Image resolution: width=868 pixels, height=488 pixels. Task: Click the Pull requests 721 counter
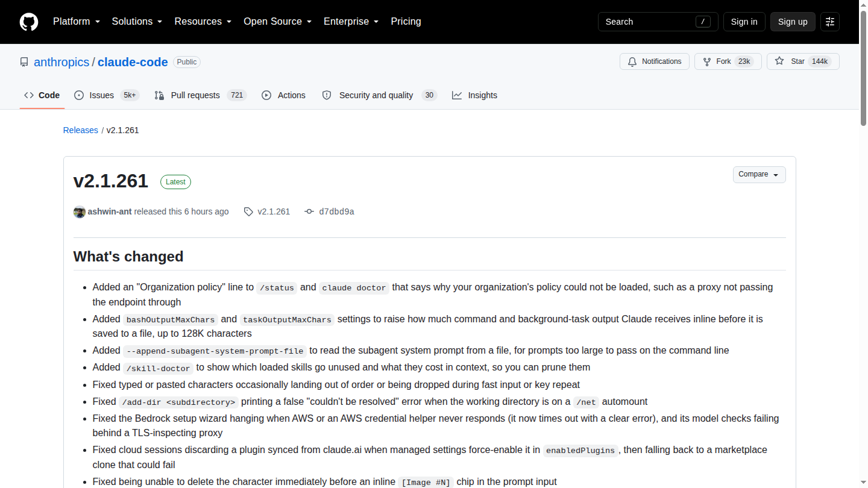coord(237,95)
